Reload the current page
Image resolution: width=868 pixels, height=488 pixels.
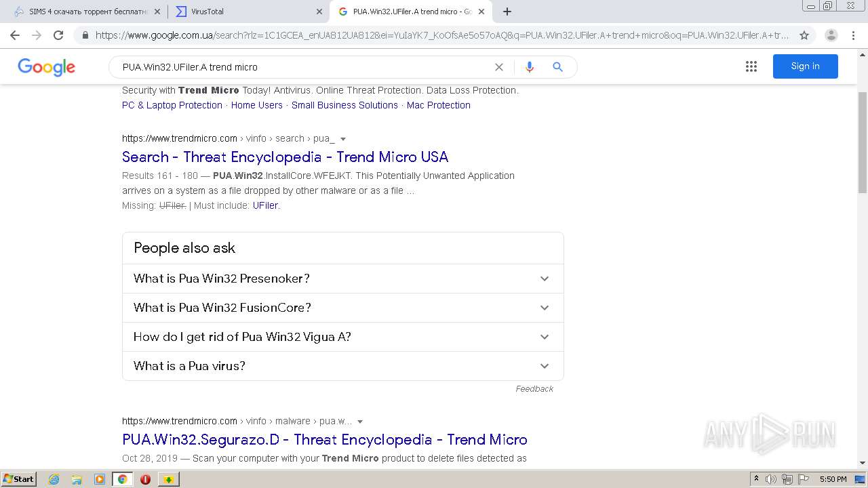click(x=58, y=35)
